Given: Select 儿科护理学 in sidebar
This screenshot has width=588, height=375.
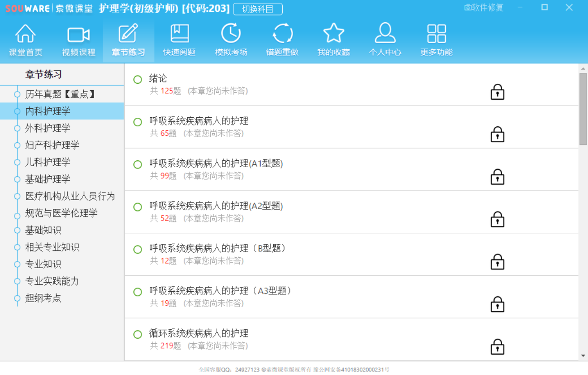Looking at the screenshot, I should coord(62,162).
